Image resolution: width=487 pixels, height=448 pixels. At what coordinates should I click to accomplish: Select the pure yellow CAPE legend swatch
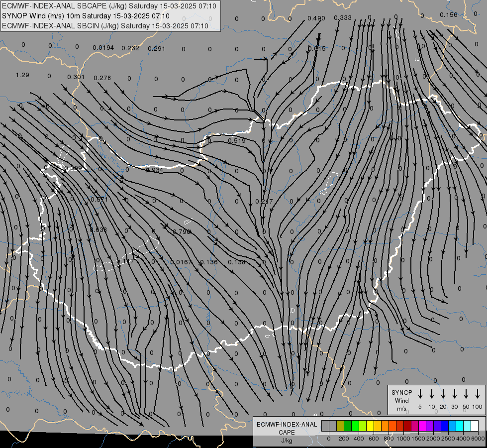click(370, 426)
